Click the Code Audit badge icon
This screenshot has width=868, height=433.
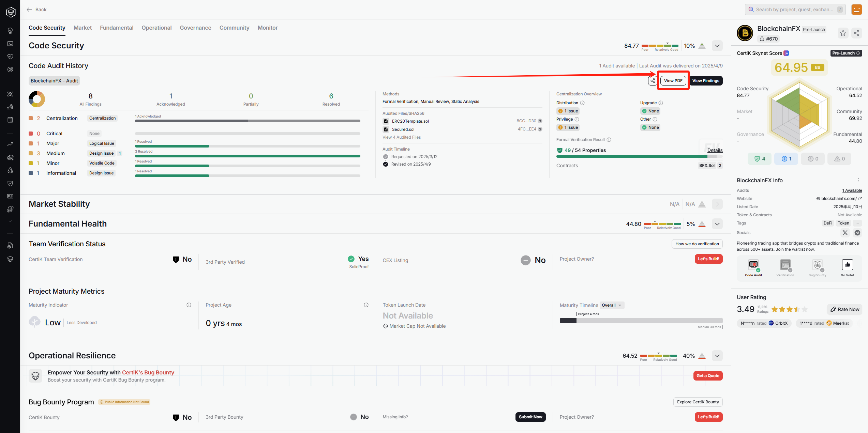(x=753, y=265)
